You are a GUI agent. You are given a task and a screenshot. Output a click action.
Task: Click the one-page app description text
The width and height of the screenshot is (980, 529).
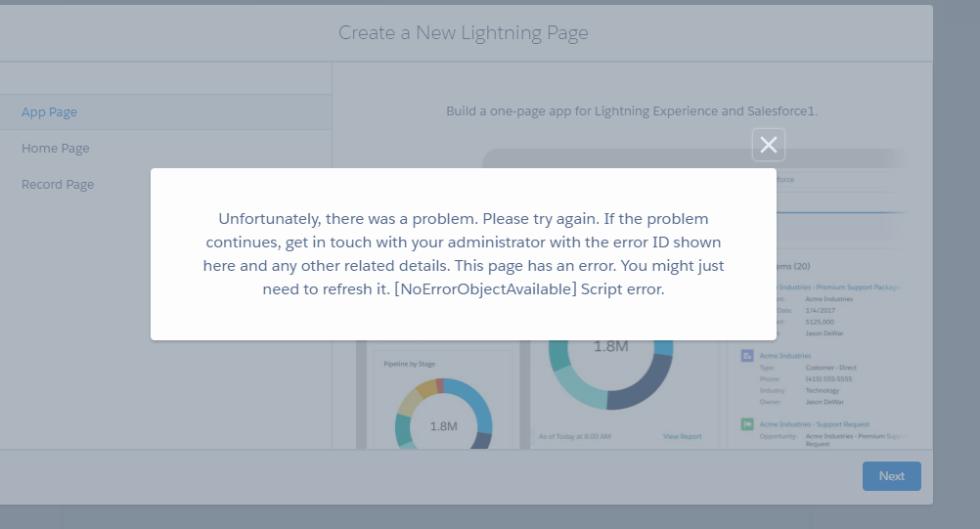point(632,111)
